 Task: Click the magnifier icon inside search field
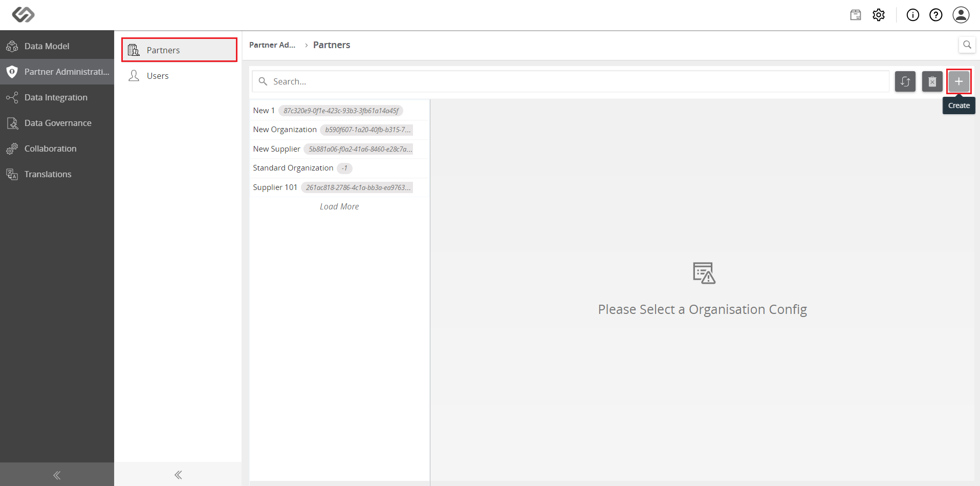(263, 81)
